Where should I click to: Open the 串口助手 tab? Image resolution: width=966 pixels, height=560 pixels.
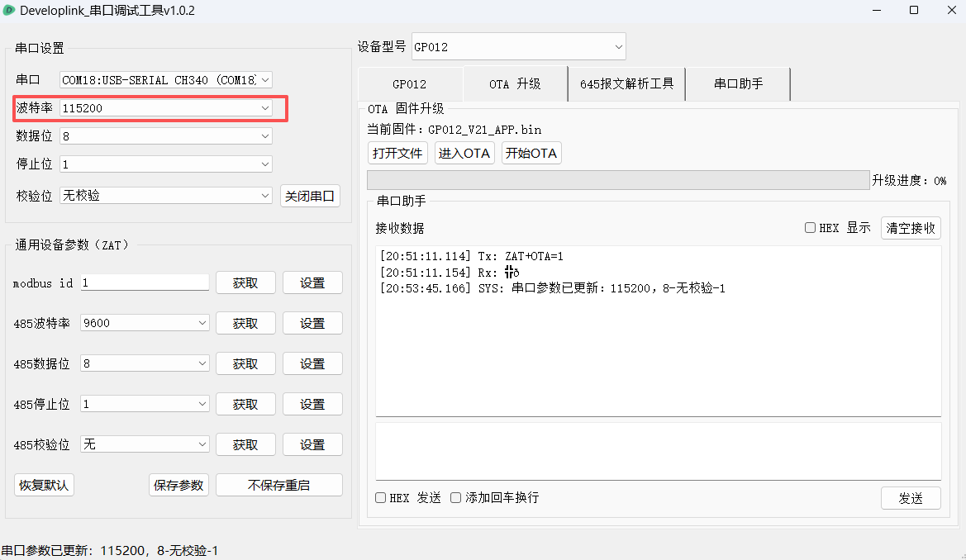(x=738, y=83)
